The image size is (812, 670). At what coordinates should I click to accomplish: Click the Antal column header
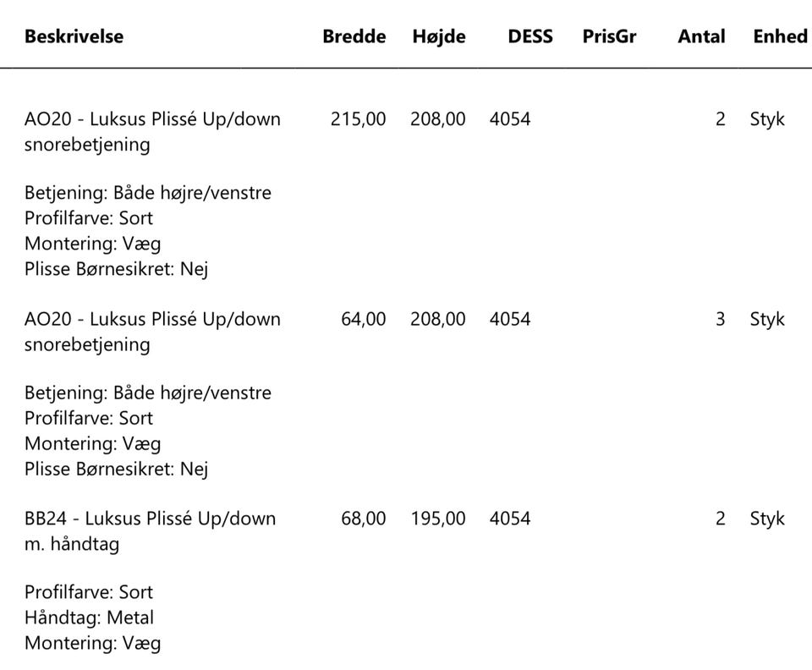702,36
